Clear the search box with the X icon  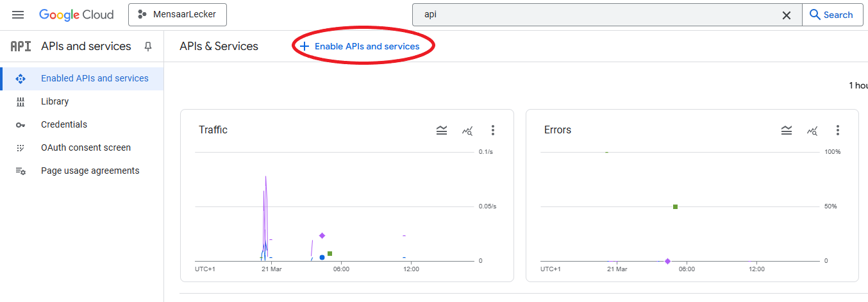pyautogui.click(x=787, y=15)
